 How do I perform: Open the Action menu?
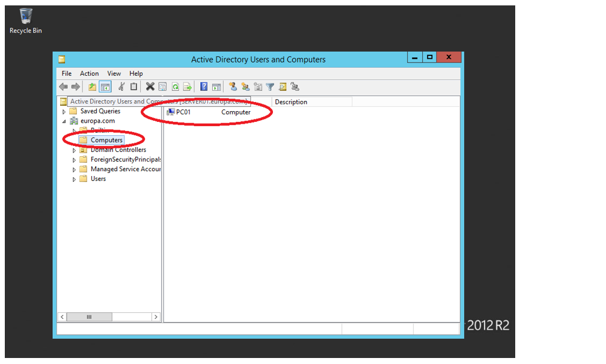(89, 73)
